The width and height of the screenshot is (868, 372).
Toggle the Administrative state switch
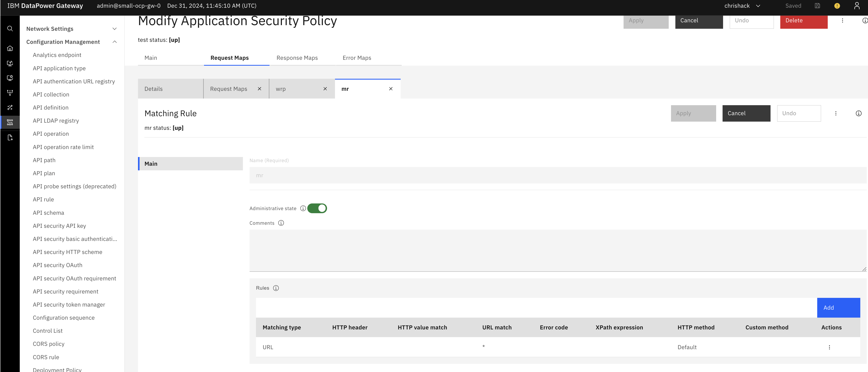coord(317,208)
